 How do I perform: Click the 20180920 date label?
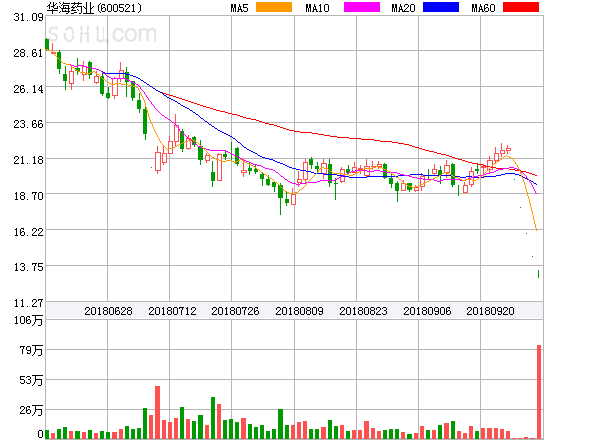(490, 311)
